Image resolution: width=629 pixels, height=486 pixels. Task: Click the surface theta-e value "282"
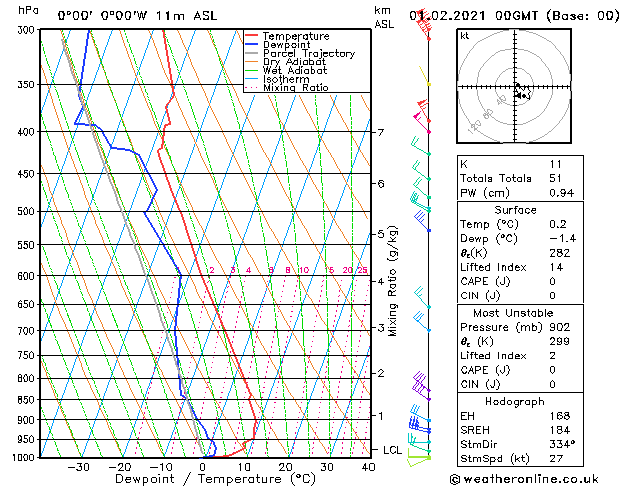tap(560, 253)
